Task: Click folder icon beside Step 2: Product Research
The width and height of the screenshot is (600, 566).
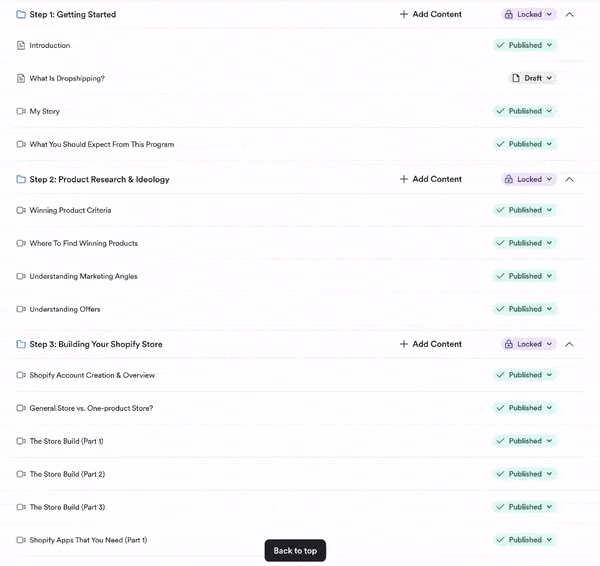Action: [x=21, y=180]
